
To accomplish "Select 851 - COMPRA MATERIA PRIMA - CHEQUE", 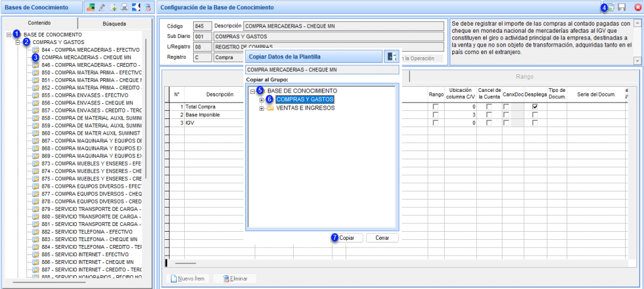I will point(91,80).
